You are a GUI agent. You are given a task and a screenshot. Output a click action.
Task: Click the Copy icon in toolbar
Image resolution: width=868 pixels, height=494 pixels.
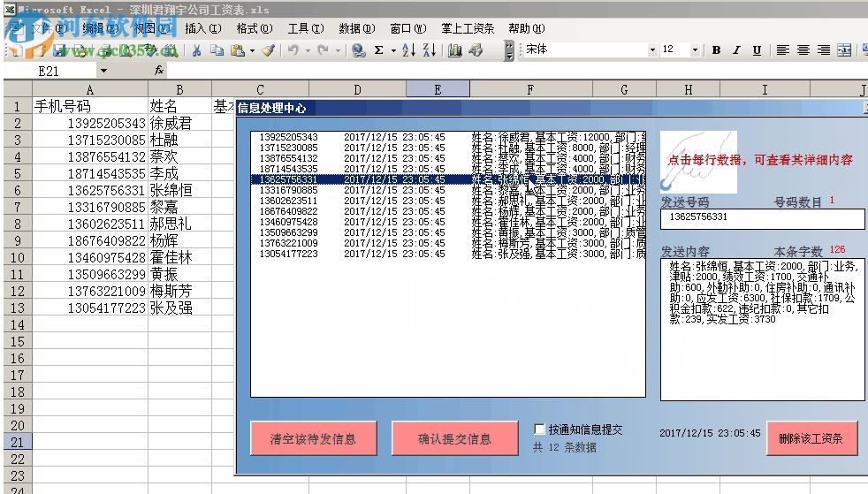(x=217, y=50)
